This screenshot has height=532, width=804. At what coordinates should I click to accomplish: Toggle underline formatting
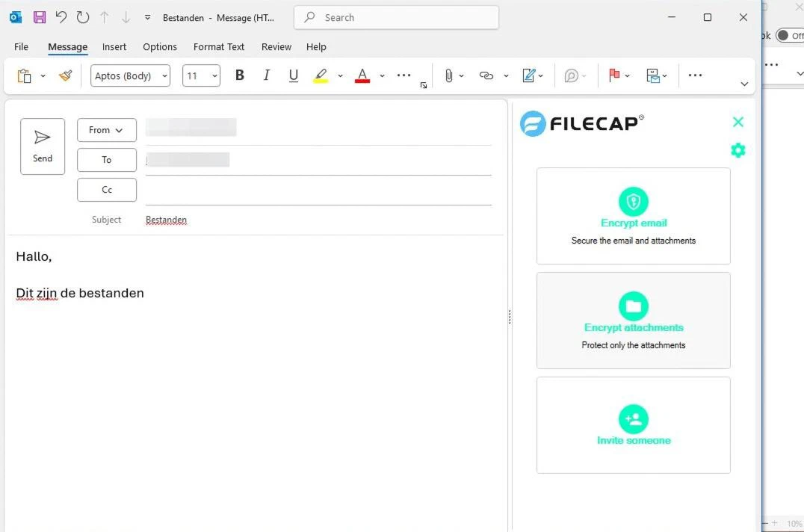(294, 75)
